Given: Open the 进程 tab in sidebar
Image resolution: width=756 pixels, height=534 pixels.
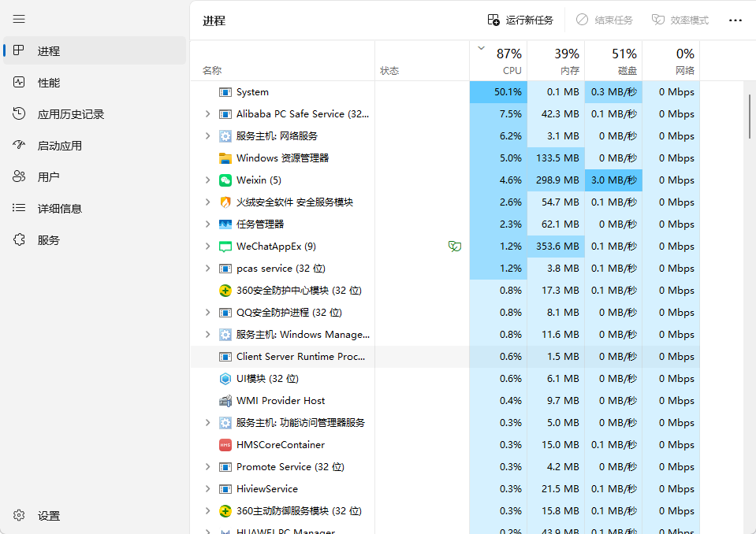Looking at the screenshot, I should click(95, 50).
